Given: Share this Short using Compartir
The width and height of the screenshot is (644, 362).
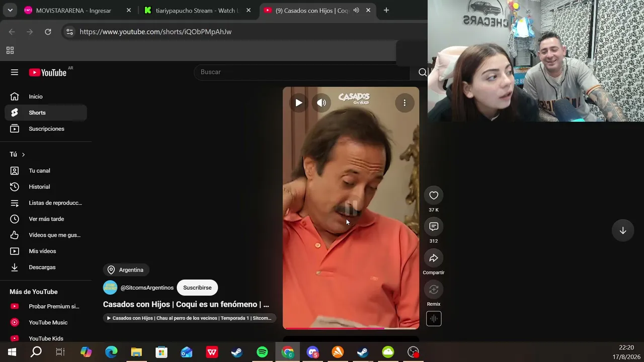Looking at the screenshot, I should pyautogui.click(x=434, y=258).
